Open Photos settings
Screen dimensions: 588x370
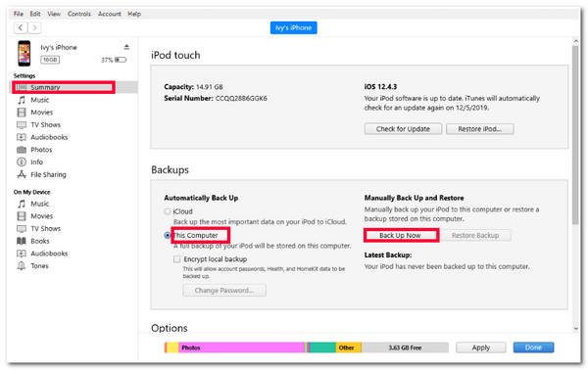41,150
